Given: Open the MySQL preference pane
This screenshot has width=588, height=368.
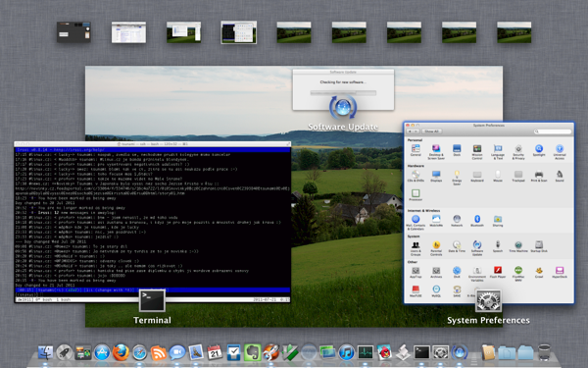Looking at the screenshot, I should pyautogui.click(x=436, y=291).
